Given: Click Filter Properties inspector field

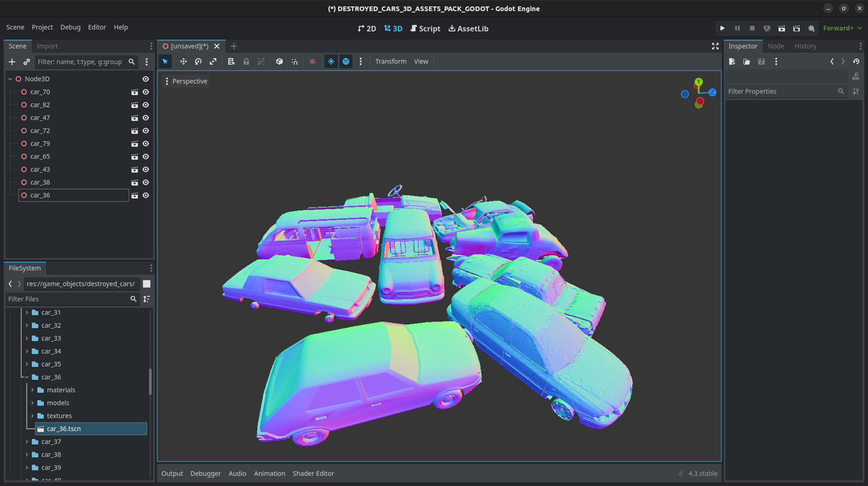Looking at the screenshot, I should point(786,92).
